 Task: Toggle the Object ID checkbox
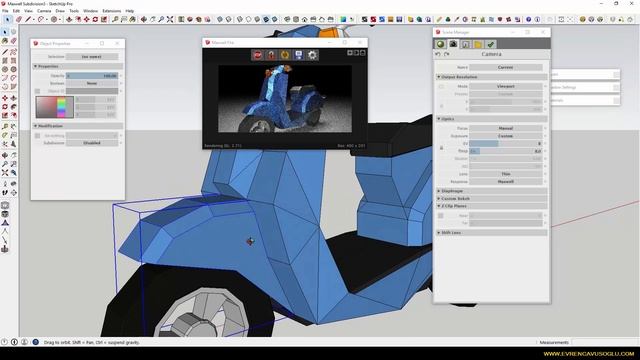pyautogui.click(x=38, y=91)
